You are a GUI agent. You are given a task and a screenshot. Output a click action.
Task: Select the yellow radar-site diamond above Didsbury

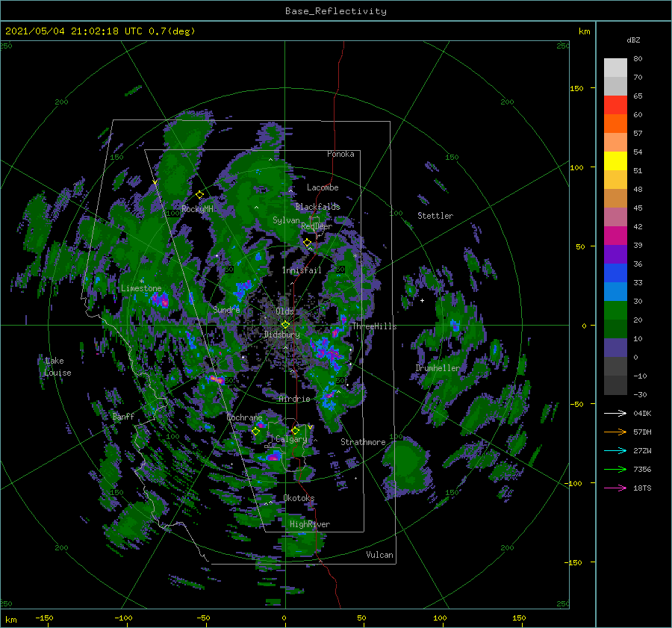pos(285,325)
